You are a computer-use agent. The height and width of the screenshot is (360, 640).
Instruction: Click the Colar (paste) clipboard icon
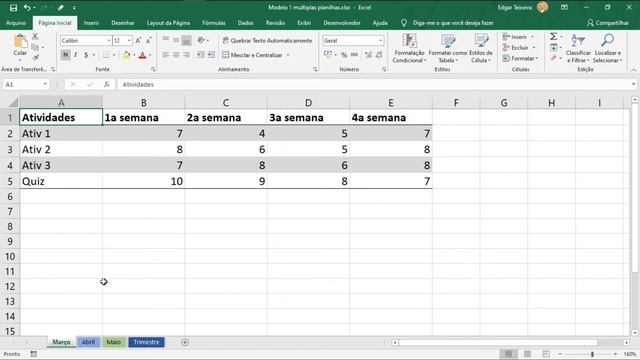tap(20, 41)
